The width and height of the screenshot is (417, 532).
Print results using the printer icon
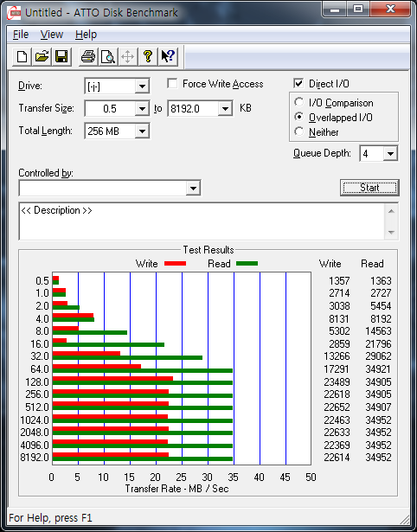point(88,56)
